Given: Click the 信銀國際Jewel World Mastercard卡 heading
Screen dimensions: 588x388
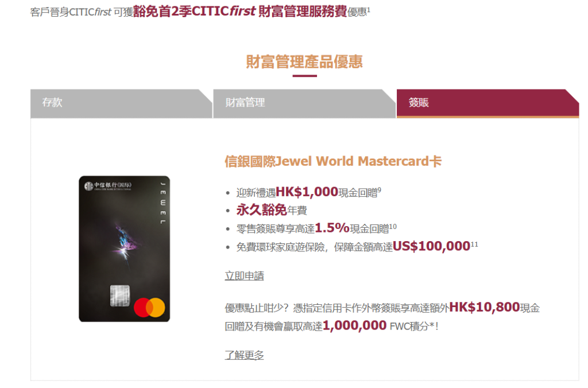Looking at the screenshot, I should point(333,162).
